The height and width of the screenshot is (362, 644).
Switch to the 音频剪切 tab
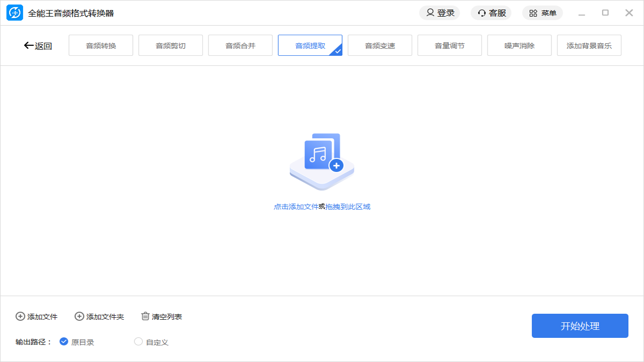click(x=171, y=45)
